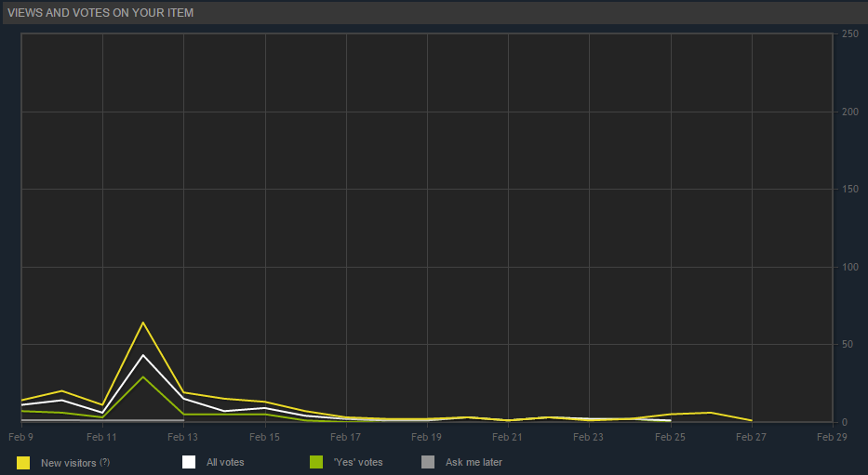Click the 'Feb 9' x-axis label

tap(21, 437)
